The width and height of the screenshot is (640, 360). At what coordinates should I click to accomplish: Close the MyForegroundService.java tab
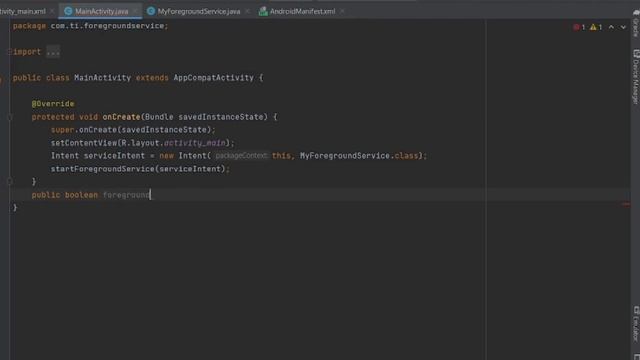[x=247, y=11]
